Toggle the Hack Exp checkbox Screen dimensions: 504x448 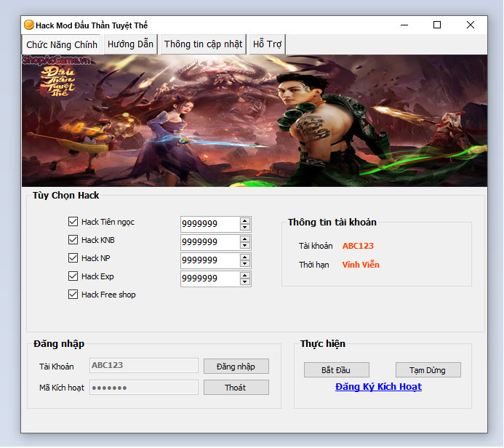click(x=73, y=276)
